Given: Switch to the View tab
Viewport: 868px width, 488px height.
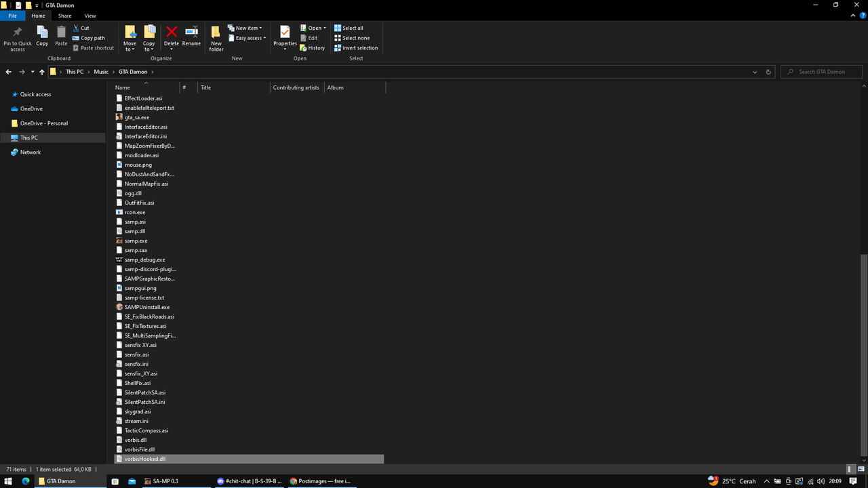Looking at the screenshot, I should pyautogui.click(x=90, y=16).
